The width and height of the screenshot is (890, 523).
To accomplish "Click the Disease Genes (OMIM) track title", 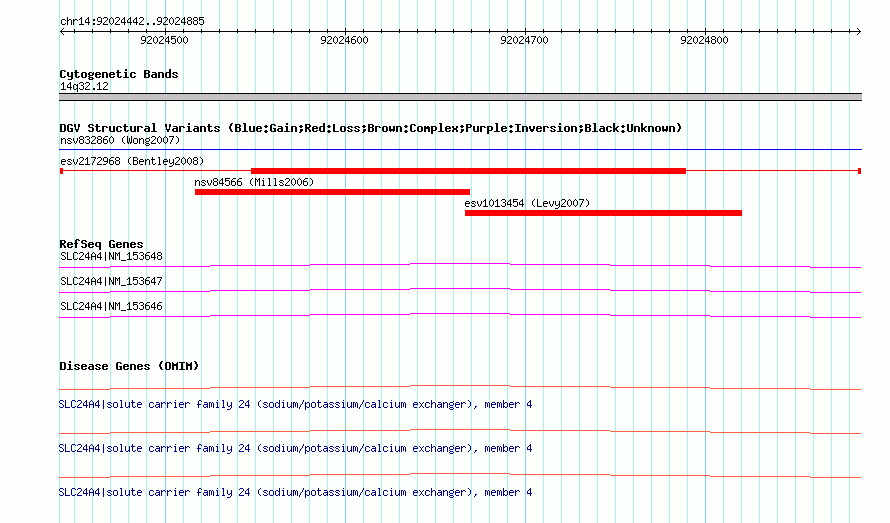I will pos(129,366).
